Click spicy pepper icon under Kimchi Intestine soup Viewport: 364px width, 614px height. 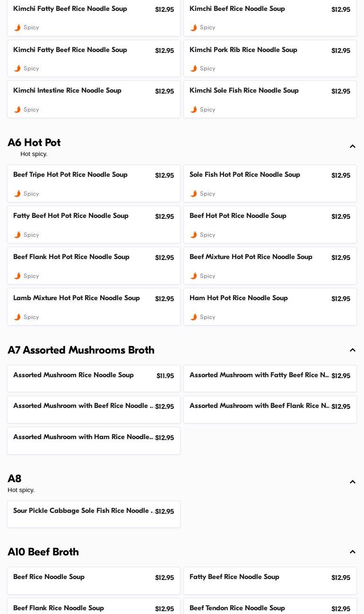(x=17, y=110)
